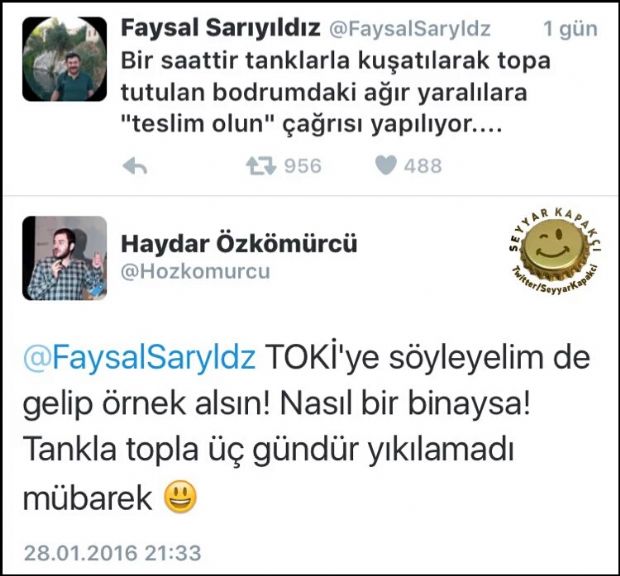Image resolution: width=620 pixels, height=576 pixels.
Task: Click the "teslim olun" quoted line
Action: click(311, 124)
